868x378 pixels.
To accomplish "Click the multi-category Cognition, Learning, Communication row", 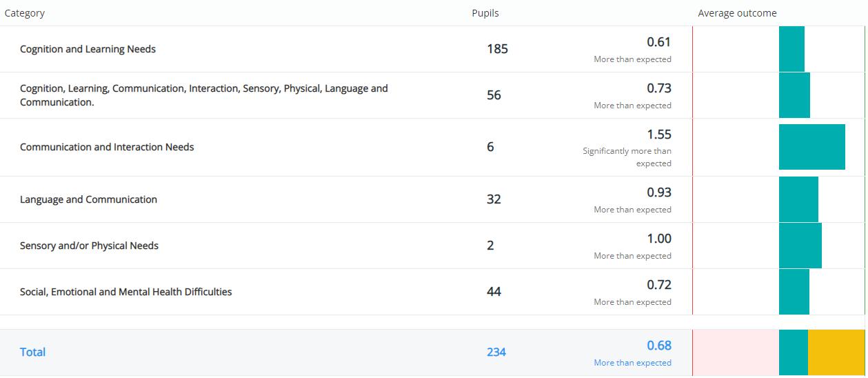I will click(203, 95).
